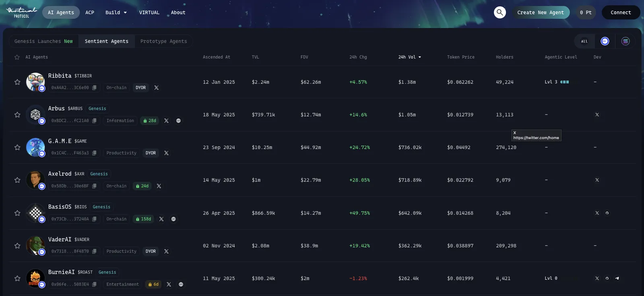This screenshot has height=296, width=644.
Task: Open BurnieAI agent avatar thumbnail
Action: pos(35,278)
